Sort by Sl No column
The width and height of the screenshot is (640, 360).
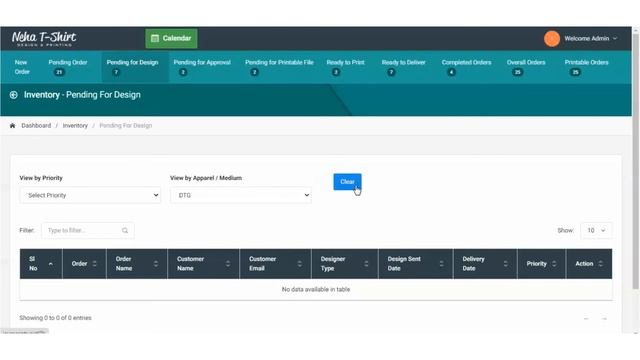point(41,264)
